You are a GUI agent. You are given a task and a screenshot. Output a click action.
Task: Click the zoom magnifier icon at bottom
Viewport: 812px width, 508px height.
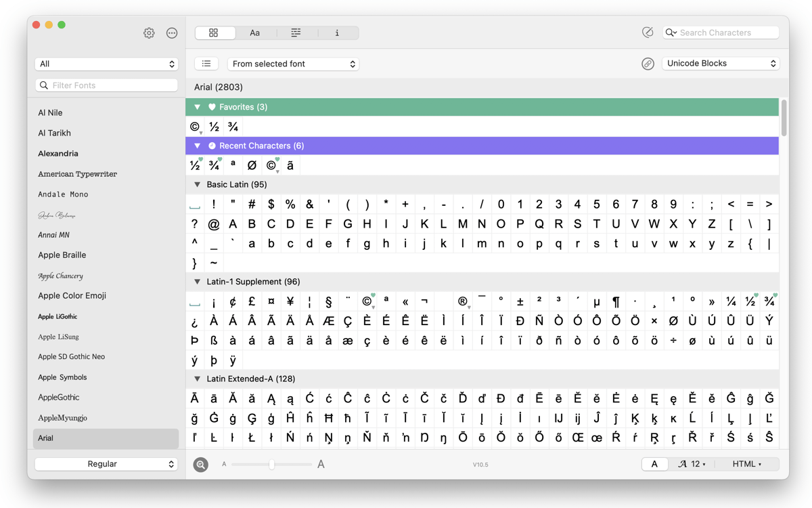click(x=201, y=464)
